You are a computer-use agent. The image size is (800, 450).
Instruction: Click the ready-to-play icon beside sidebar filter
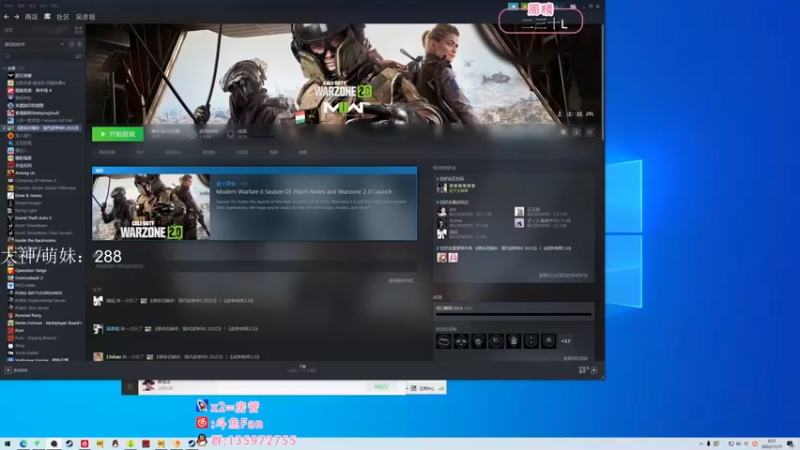click(x=79, y=44)
